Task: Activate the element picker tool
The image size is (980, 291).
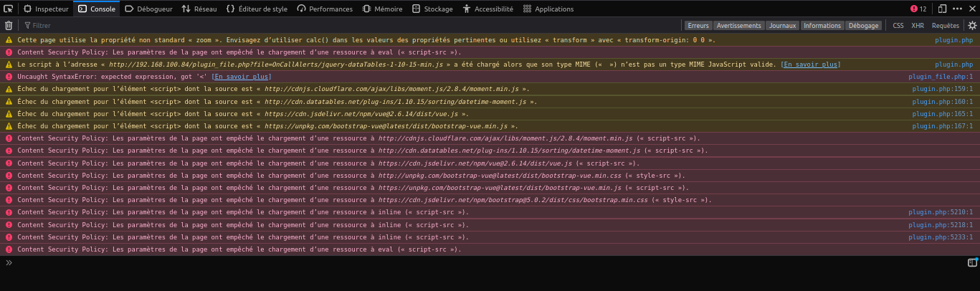Action: click(x=8, y=9)
